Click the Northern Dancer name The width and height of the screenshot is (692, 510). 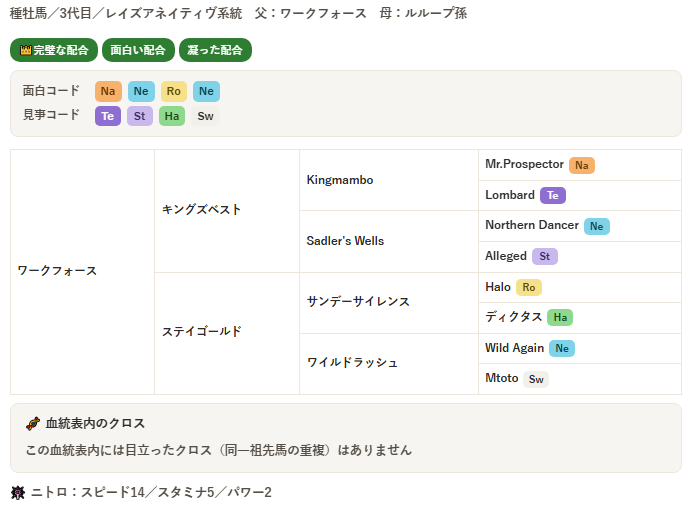point(532,225)
